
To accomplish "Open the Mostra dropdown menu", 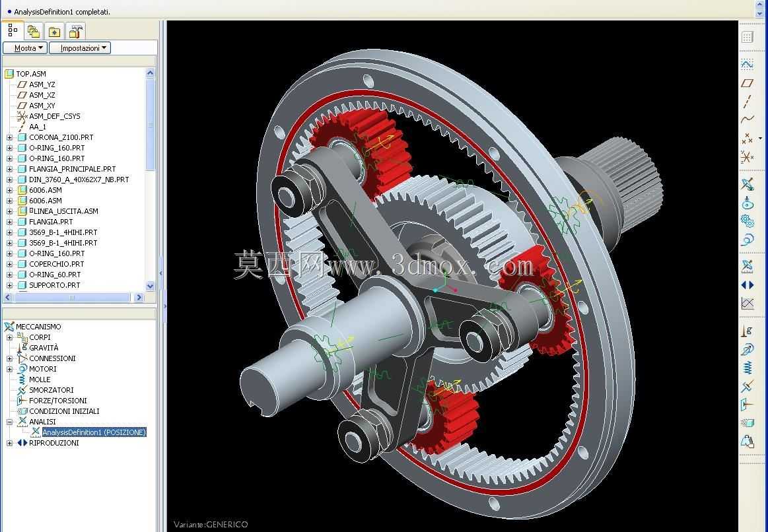I will click(x=25, y=48).
